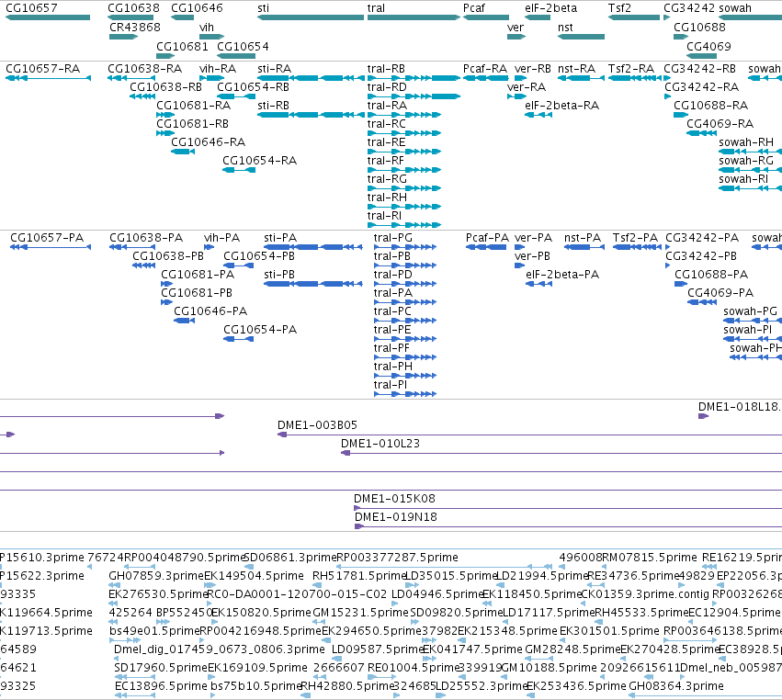Click the CR43868 gene label
This screenshot has width=782, height=700.
[135, 27]
